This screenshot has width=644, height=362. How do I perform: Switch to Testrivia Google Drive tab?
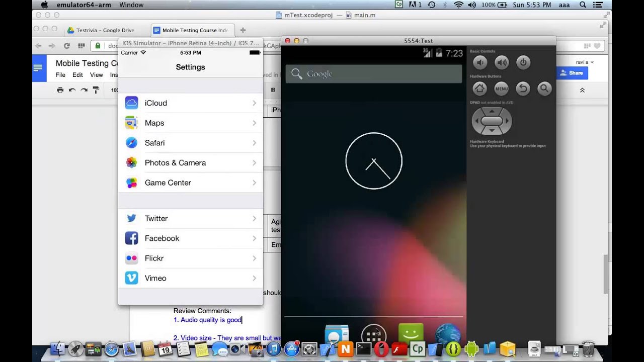[x=106, y=30]
